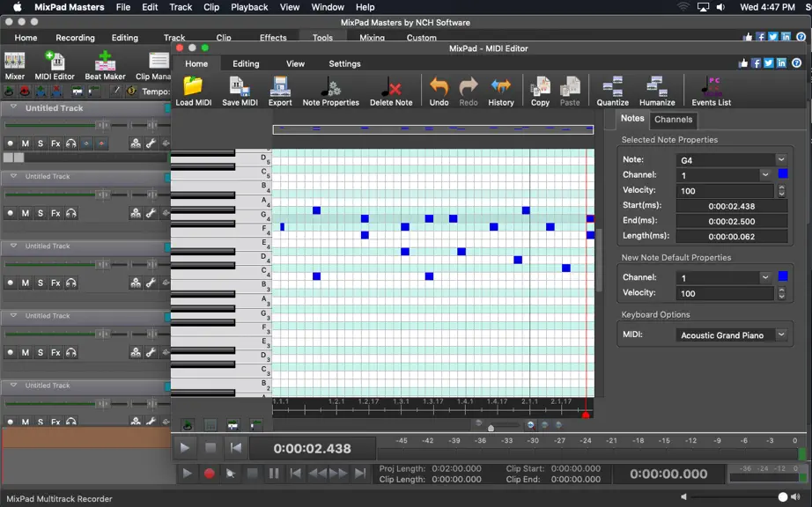Image resolution: width=812 pixels, height=507 pixels.
Task: Click the instruments icon left of the first track's wrench
Action: coord(136,143)
